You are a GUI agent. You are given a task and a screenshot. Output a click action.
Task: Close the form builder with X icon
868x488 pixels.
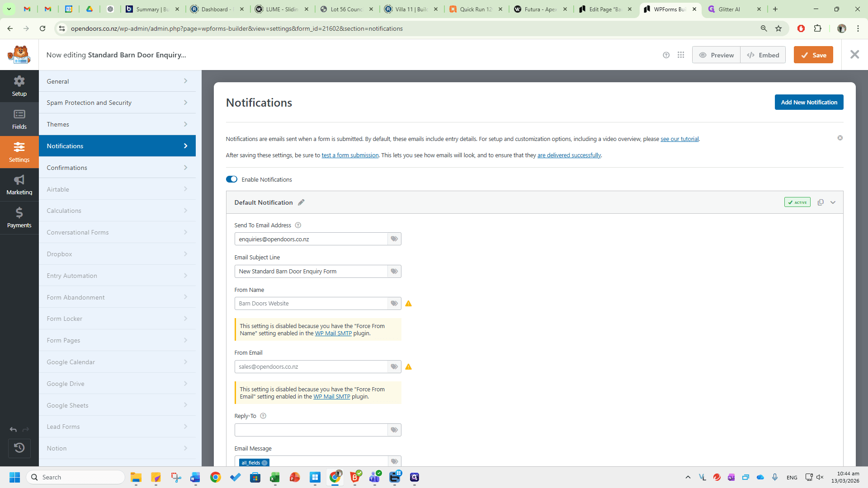point(854,55)
